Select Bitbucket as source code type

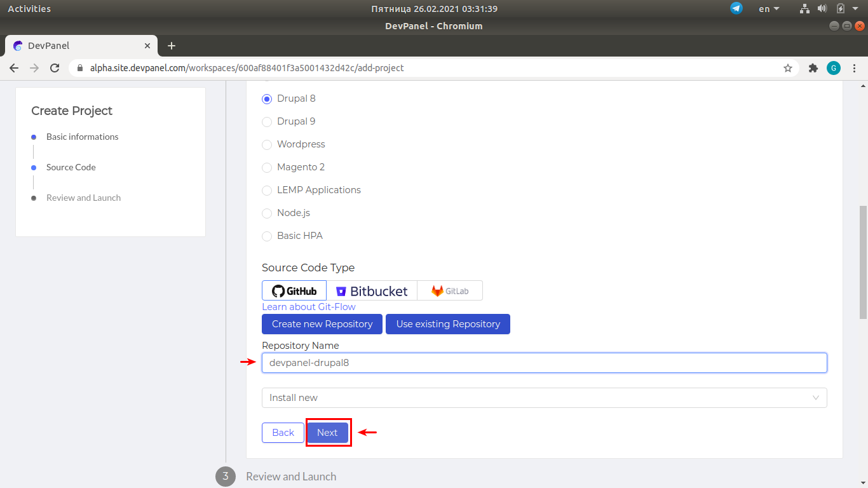tap(372, 290)
